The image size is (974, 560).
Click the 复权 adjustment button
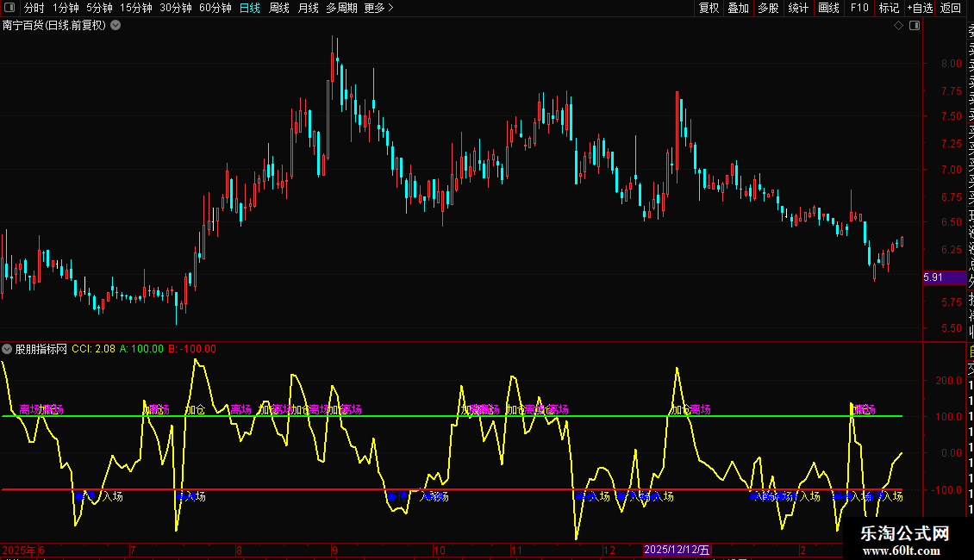pyautogui.click(x=709, y=8)
